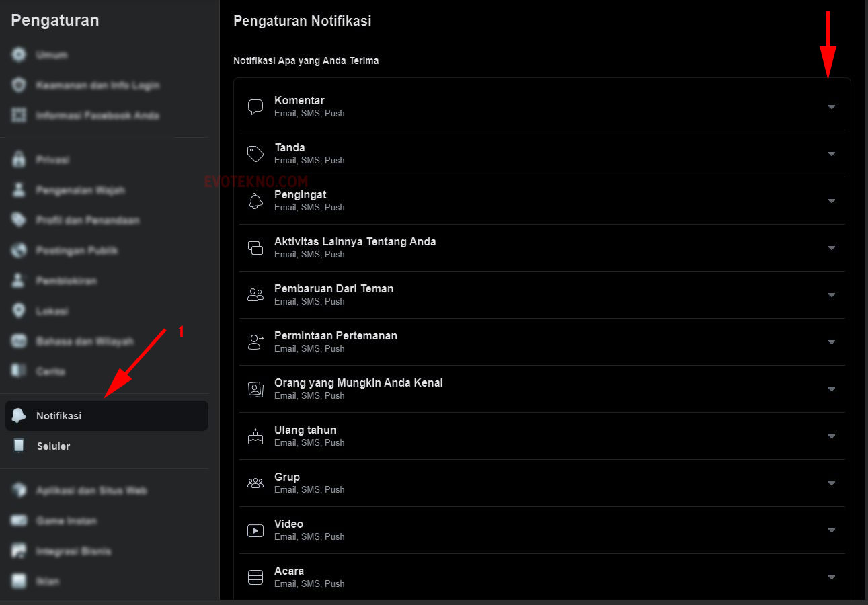This screenshot has height=605, width=868.
Task: Click the Notifikasi bell icon in sidebar
Action: tap(19, 416)
